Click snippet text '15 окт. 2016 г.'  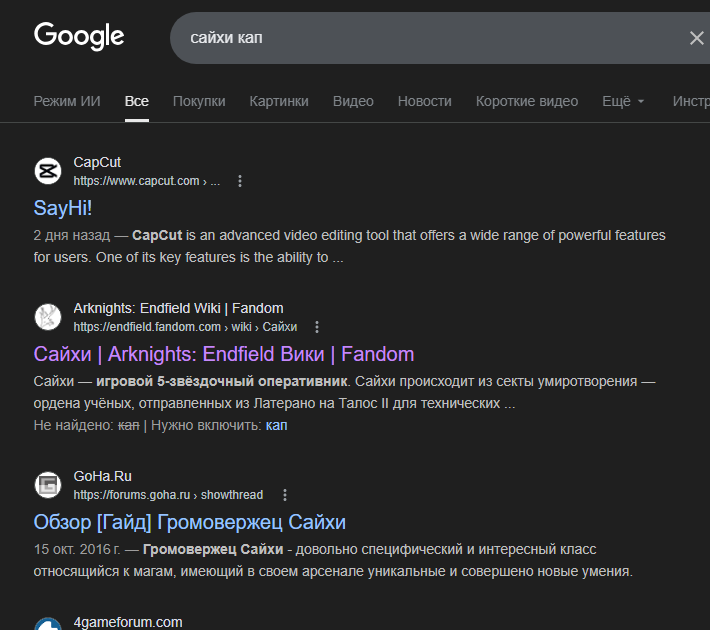point(77,549)
